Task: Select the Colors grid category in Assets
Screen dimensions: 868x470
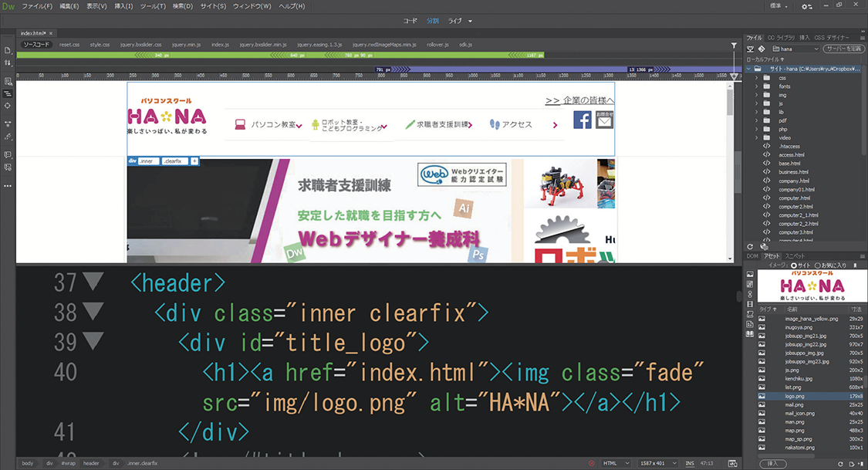Action: 750,284
